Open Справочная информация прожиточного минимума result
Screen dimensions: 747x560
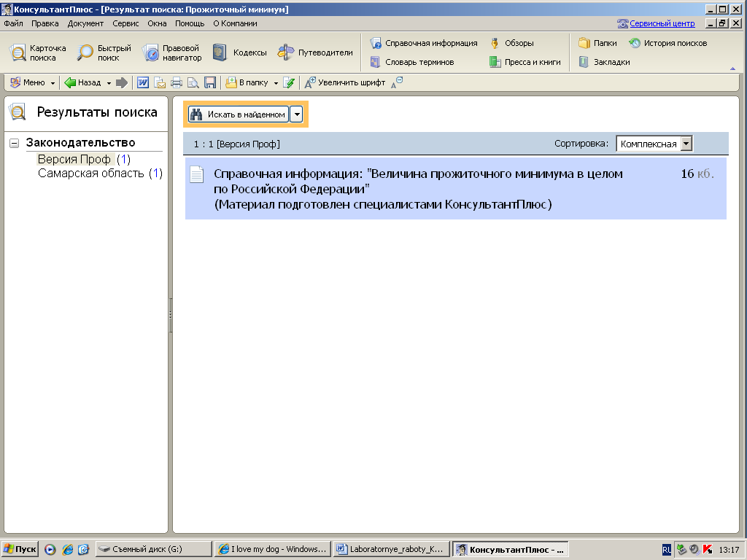pos(455,189)
